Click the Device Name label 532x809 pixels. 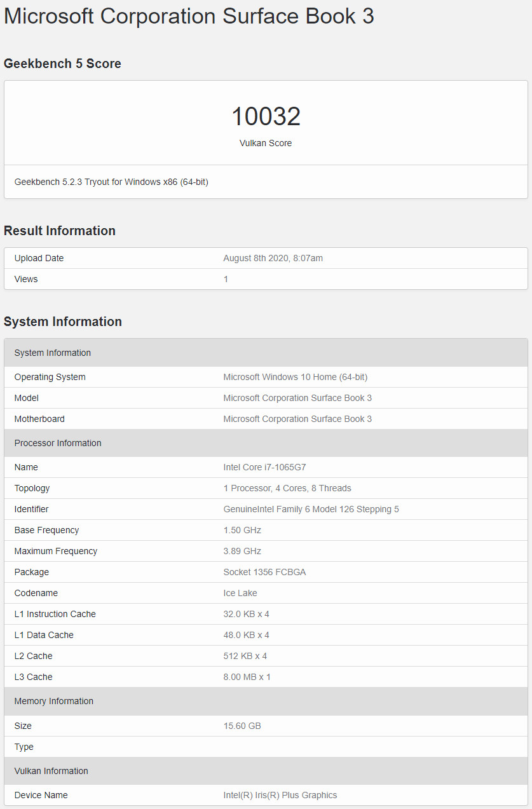point(41,795)
